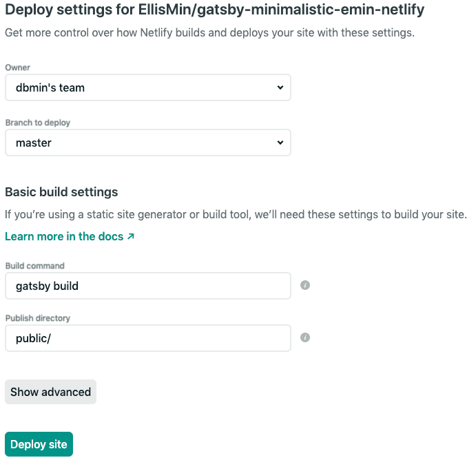476x460 pixels.
Task: Expand the Branch to deploy chevron
Action: pos(280,143)
